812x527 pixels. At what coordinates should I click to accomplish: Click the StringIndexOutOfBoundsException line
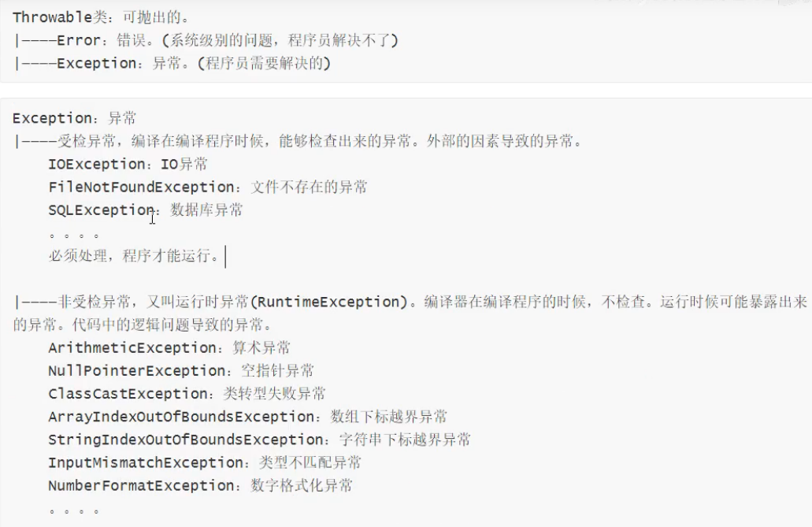(x=259, y=440)
